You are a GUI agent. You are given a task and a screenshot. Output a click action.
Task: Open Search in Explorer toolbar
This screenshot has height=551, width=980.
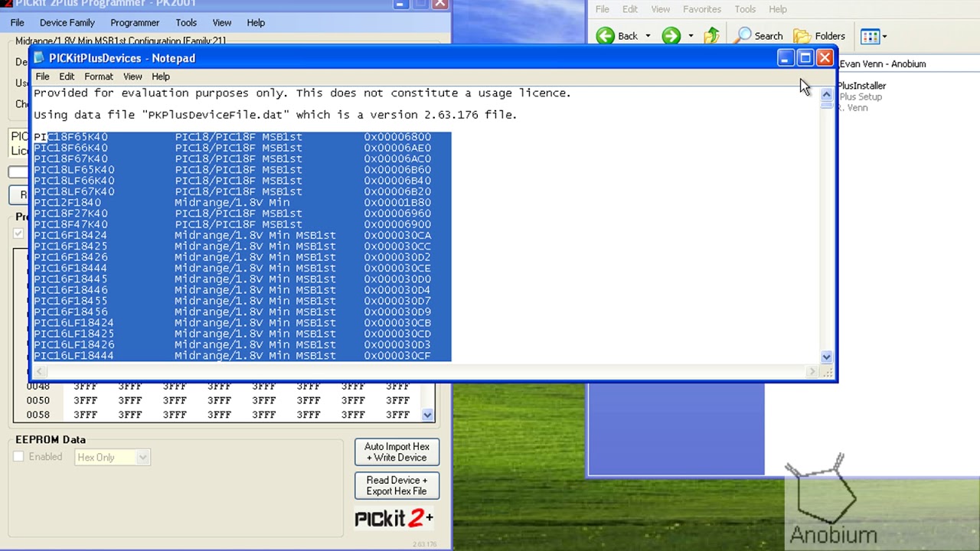[759, 36]
